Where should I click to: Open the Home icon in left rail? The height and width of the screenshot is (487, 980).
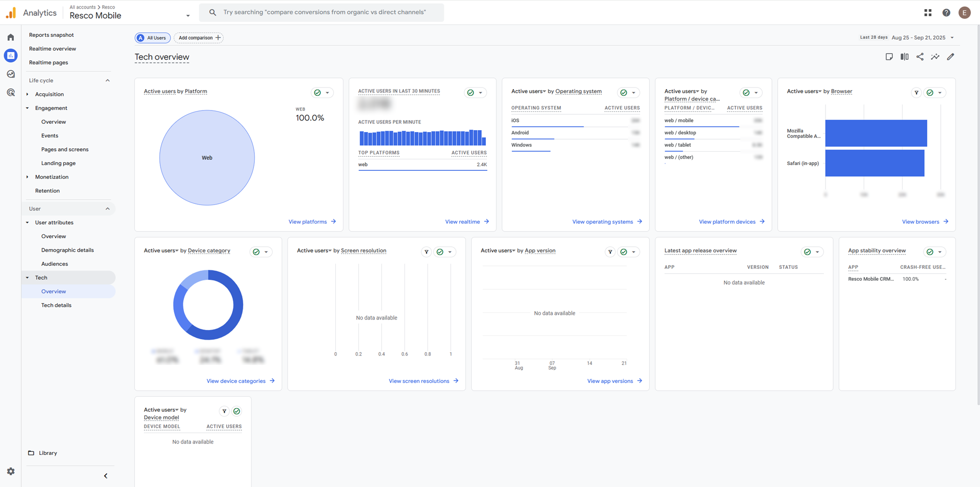[x=11, y=37]
